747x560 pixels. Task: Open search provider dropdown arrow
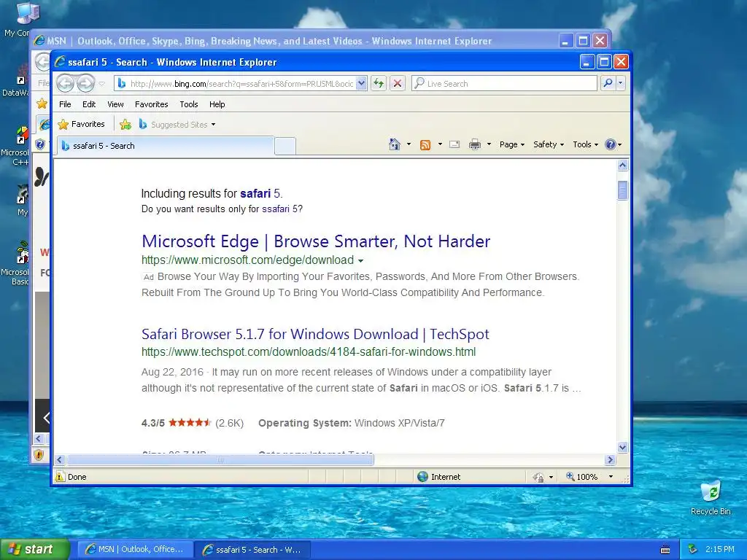pyautogui.click(x=620, y=83)
